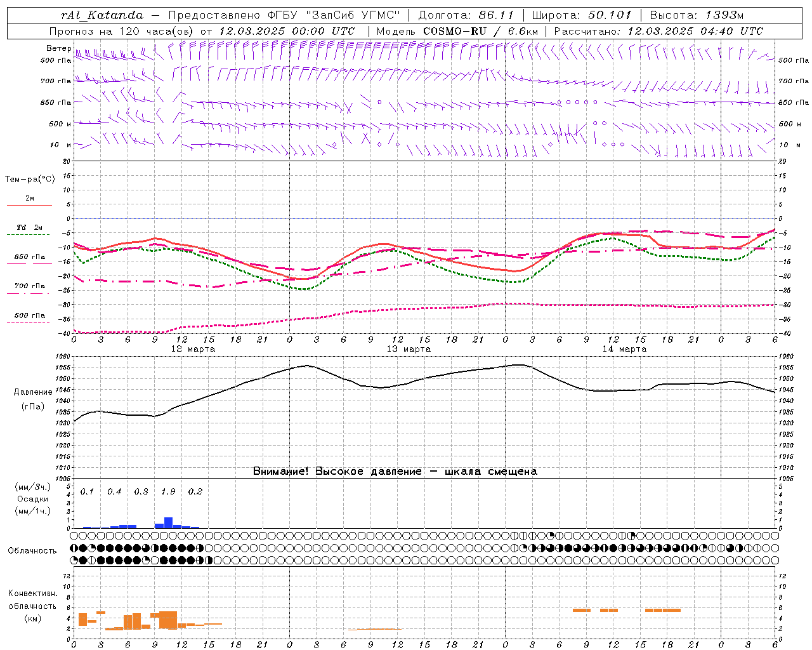
Task: Click the station name rAi_Katanda
Action: pos(102,15)
